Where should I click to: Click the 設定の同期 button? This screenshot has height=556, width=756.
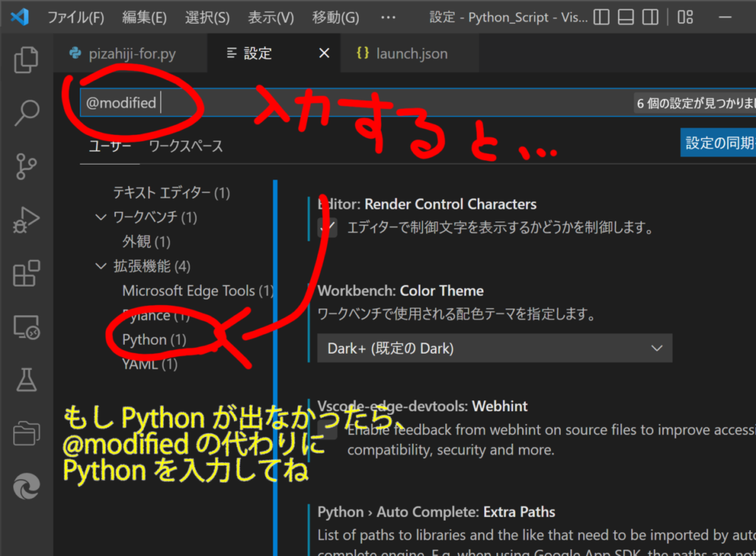718,142
